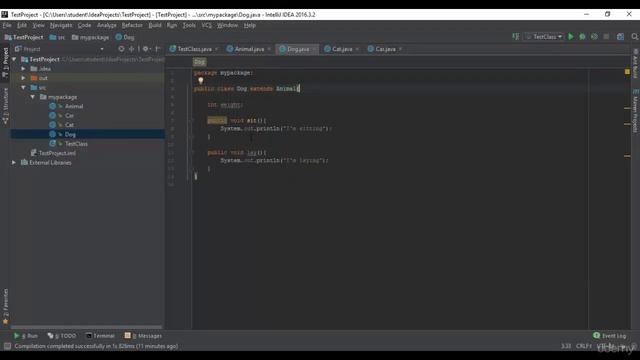This screenshot has height=360, width=640.
Task: Expand the .idea folder node
Action: [23, 69]
